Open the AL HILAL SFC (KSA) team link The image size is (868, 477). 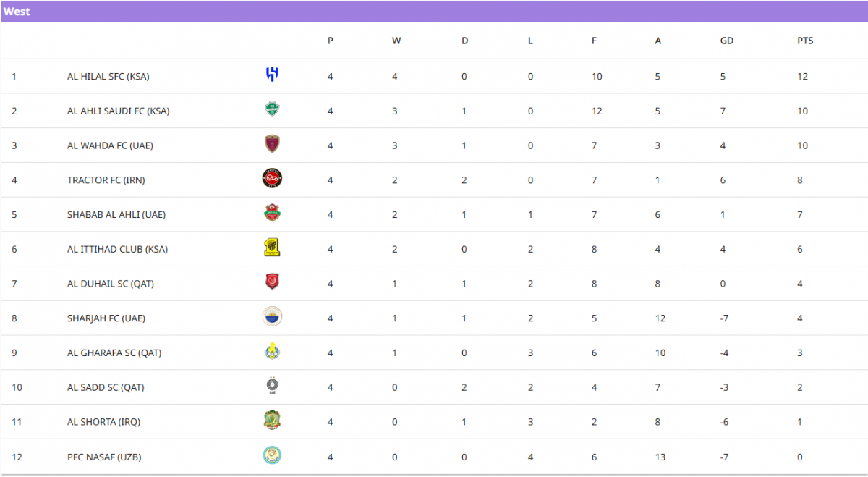click(x=109, y=77)
